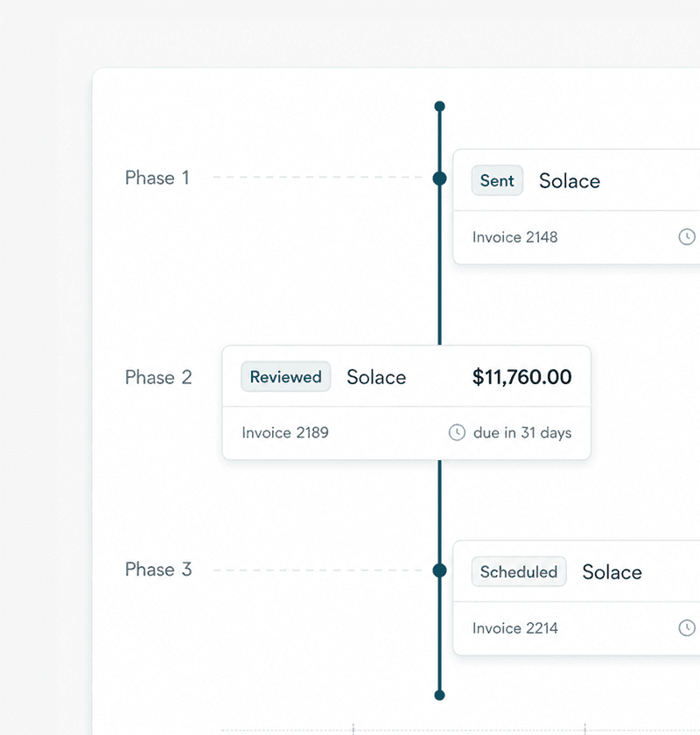Open the Phase 2 label

pos(158,377)
